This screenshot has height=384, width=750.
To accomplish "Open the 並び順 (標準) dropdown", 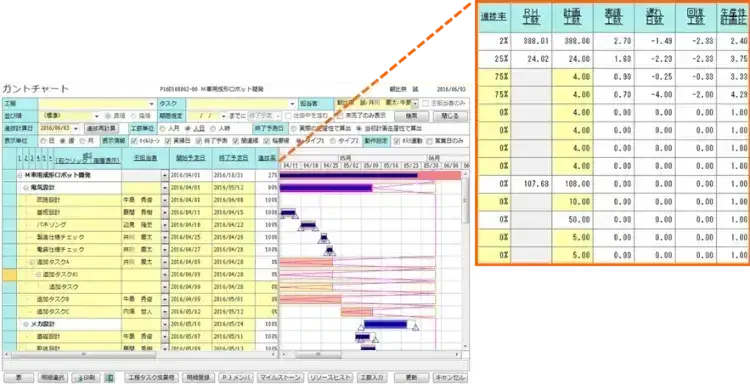I will (x=96, y=116).
